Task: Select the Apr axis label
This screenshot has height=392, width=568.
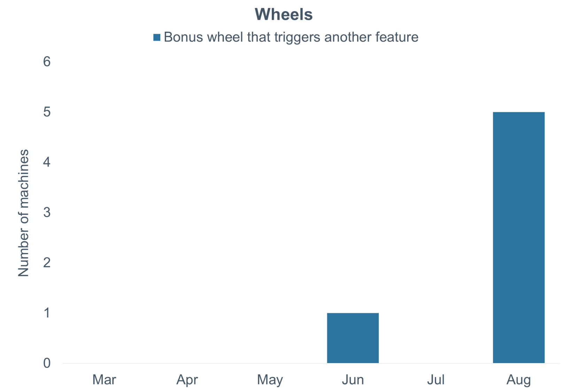Action: point(187,380)
